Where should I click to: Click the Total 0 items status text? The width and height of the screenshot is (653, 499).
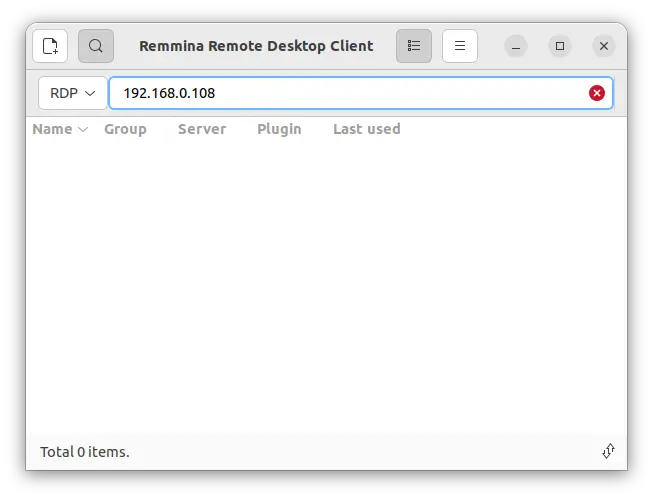85,452
